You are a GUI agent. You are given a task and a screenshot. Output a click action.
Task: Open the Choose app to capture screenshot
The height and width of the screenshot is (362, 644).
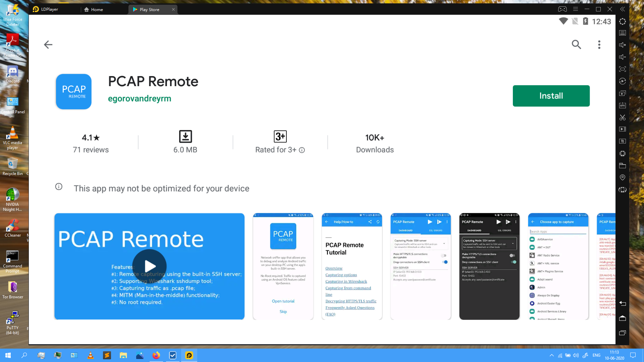(558, 266)
